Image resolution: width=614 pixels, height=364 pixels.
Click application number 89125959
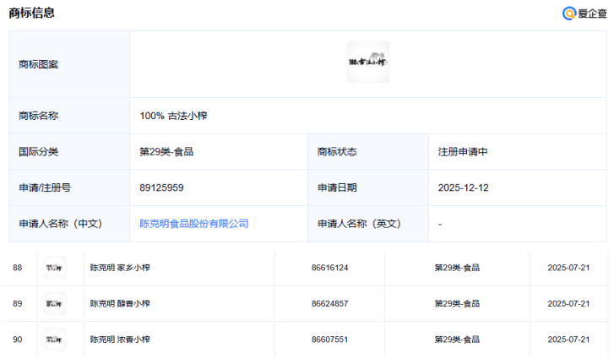coord(161,187)
